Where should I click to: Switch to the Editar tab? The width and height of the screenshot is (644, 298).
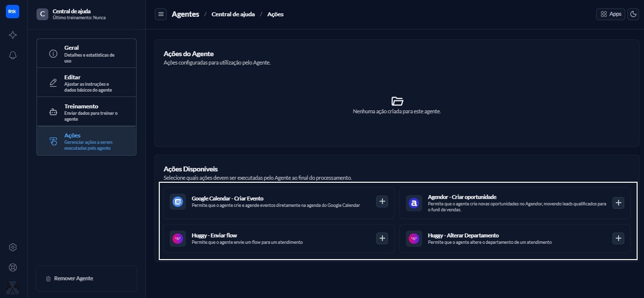(86, 83)
